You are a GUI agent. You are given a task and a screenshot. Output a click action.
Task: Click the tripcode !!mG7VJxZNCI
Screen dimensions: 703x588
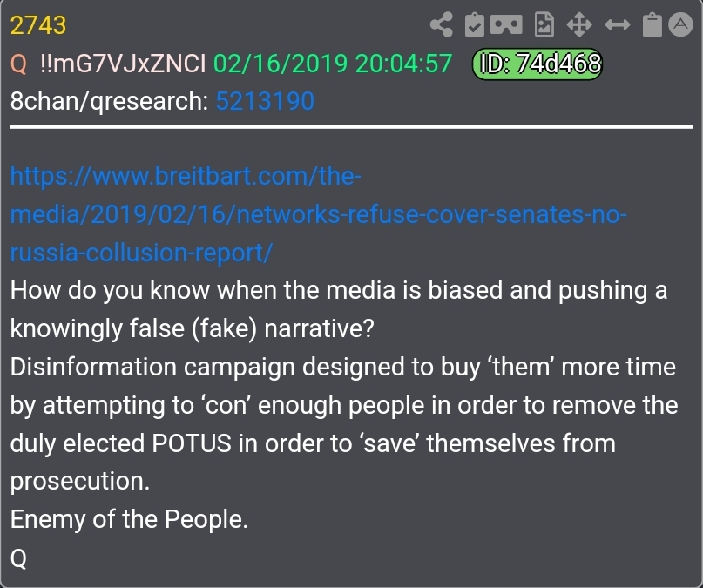(123, 64)
